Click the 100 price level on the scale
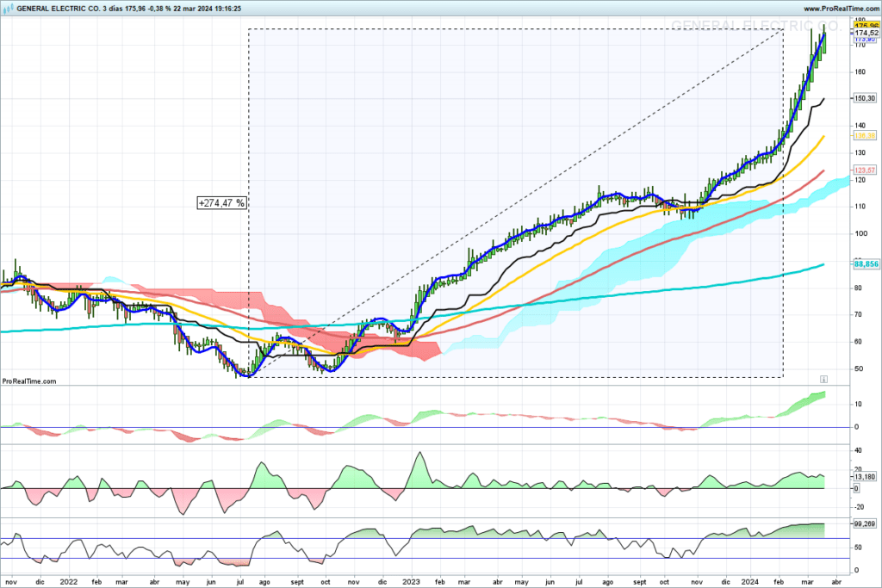The width and height of the screenshot is (882, 588). 860,234
